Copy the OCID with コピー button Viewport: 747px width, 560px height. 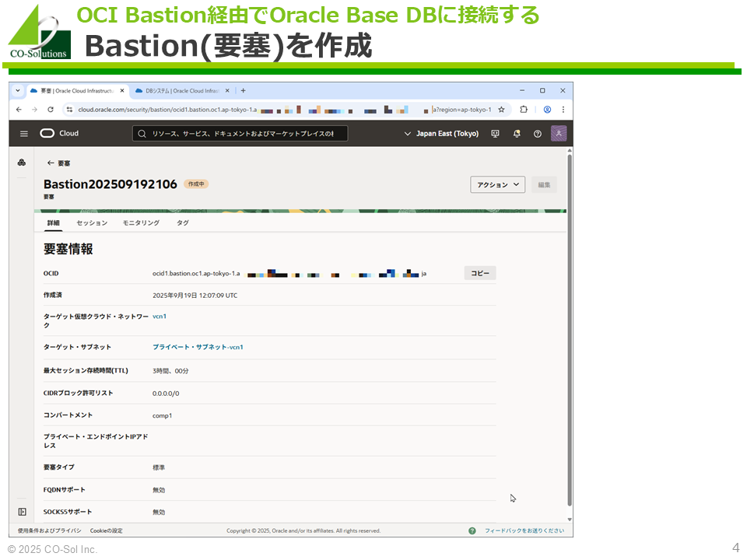[x=480, y=273]
